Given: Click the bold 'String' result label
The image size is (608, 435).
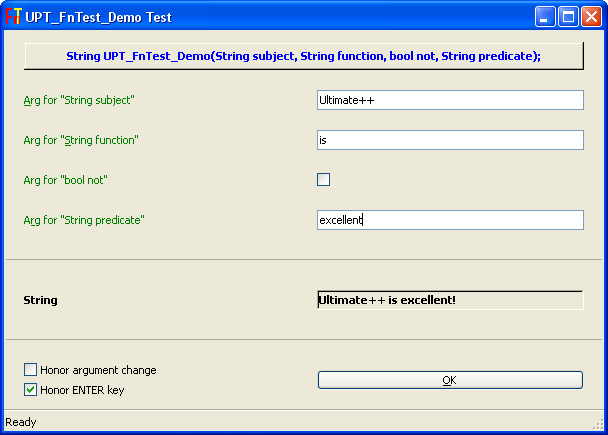Looking at the screenshot, I should [41, 300].
